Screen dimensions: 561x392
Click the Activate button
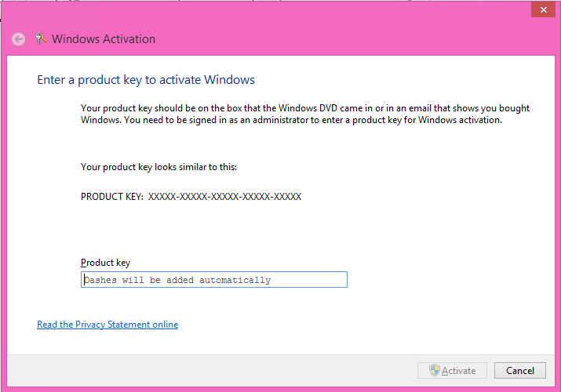pyautogui.click(x=452, y=370)
